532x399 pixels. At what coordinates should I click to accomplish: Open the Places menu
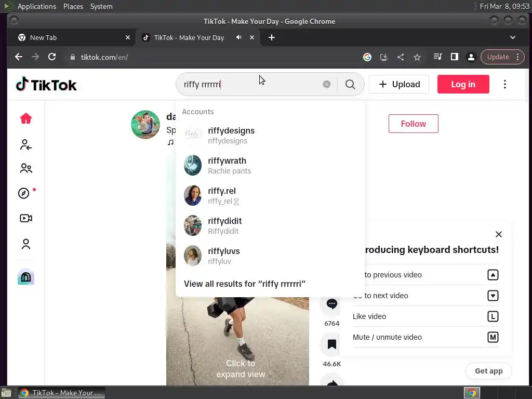(73, 6)
